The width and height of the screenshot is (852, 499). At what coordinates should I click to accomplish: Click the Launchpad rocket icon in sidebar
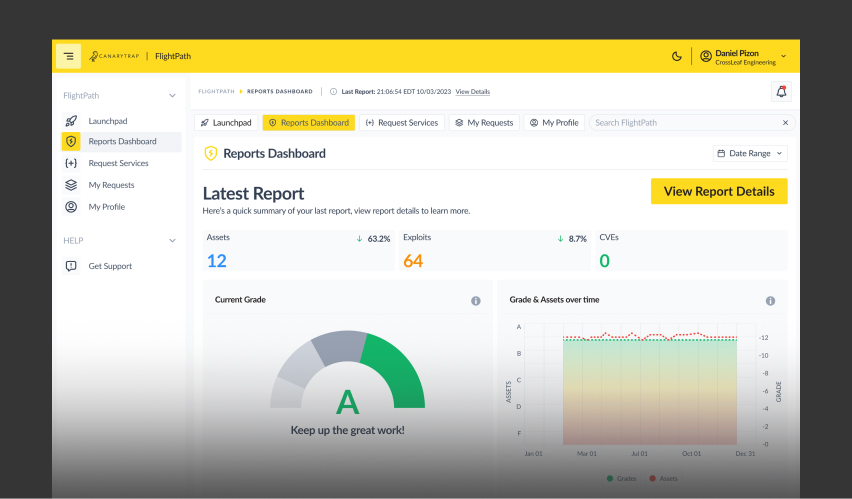pyautogui.click(x=71, y=120)
